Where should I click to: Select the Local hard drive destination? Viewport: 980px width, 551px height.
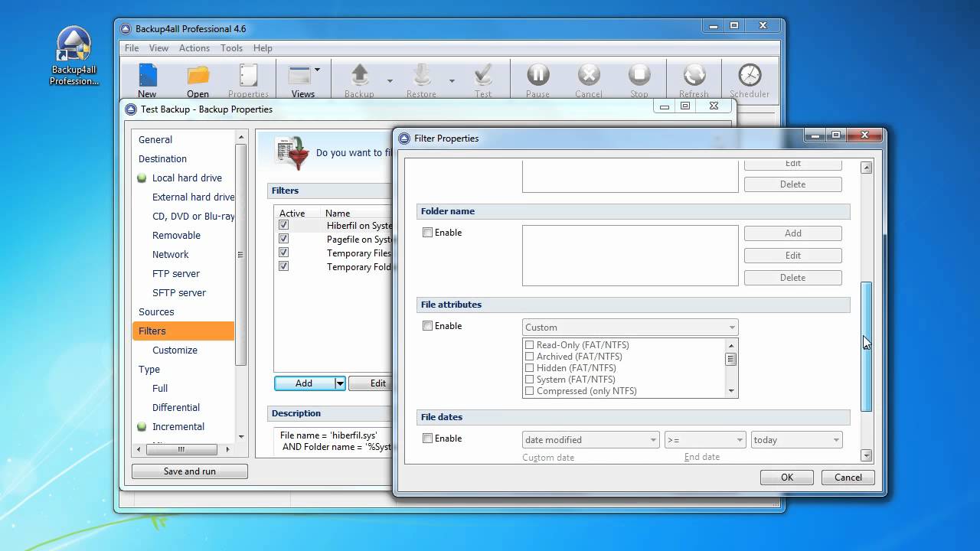[x=187, y=178]
